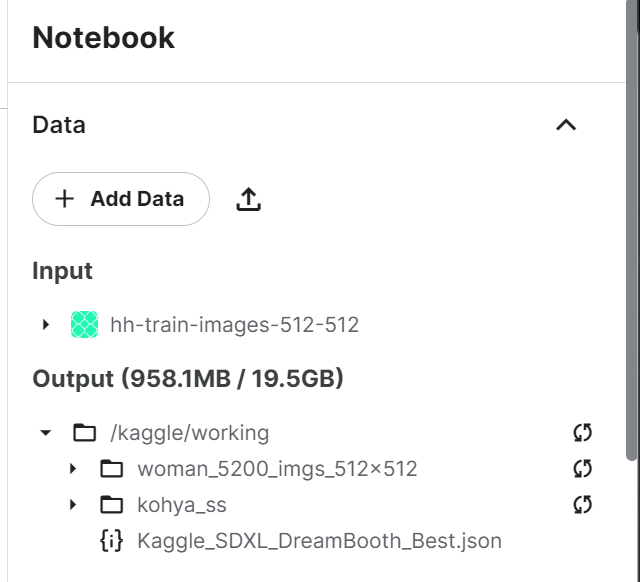The width and height of the screenshot is (640, 582).
Task: Expand the woman_5200_imgs_512×512 folder arrow
Action: (x=72, y=469)
